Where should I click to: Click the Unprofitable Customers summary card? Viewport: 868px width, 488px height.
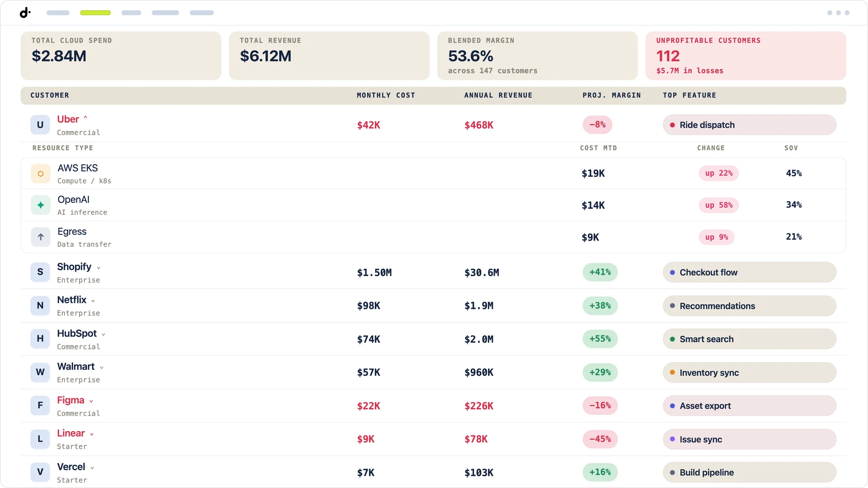746,55
